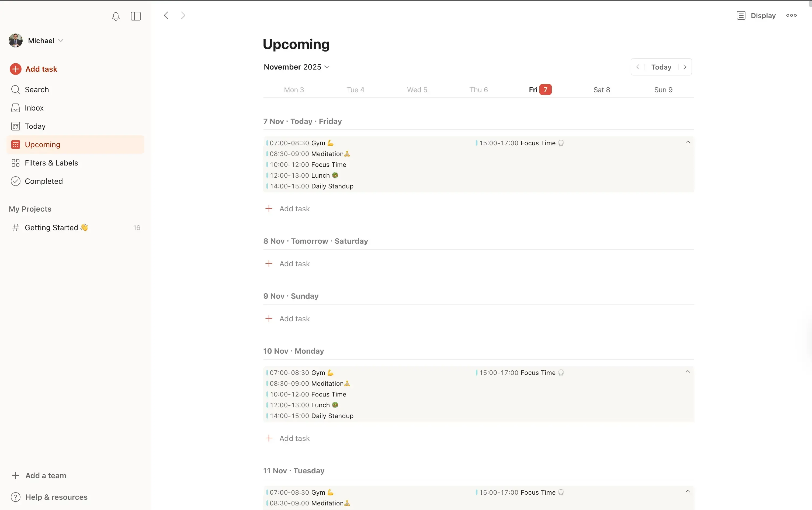Switch to the Upcoming view
Viewport: 812px width, 510px height.
[x=42, y=144]
